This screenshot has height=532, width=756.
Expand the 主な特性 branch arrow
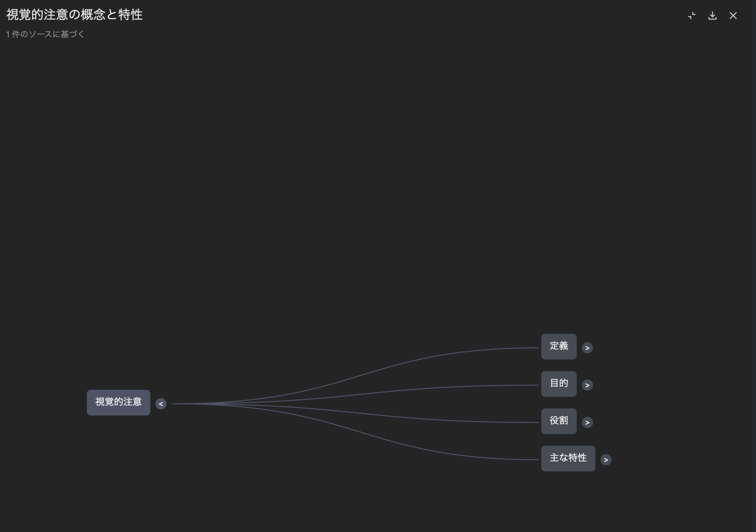[606, 460]
